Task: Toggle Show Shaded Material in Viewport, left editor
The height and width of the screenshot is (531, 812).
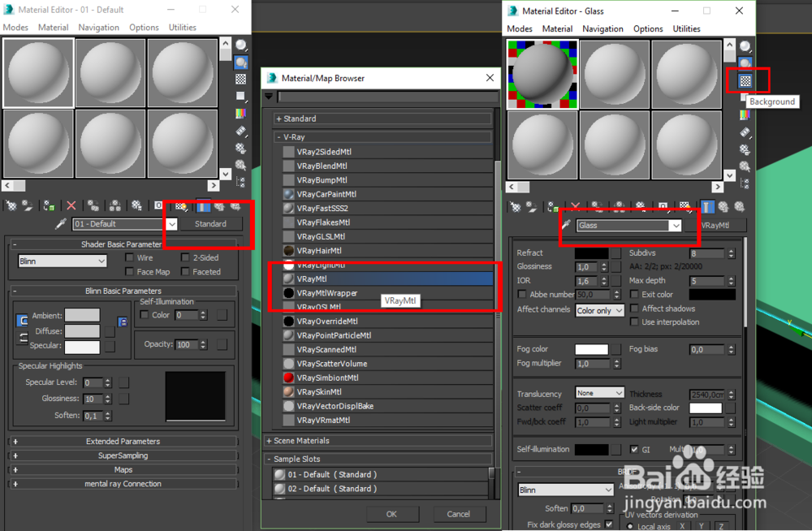Action: (181, 206)
